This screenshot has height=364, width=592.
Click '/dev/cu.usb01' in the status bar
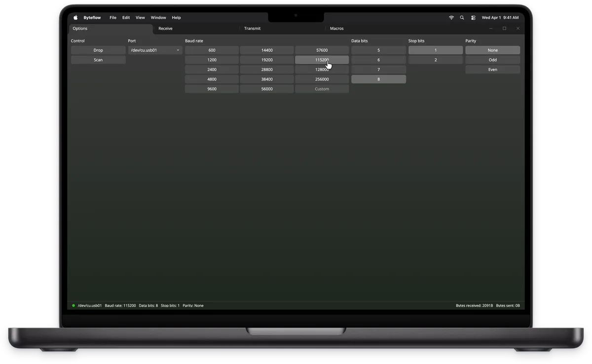90,306
